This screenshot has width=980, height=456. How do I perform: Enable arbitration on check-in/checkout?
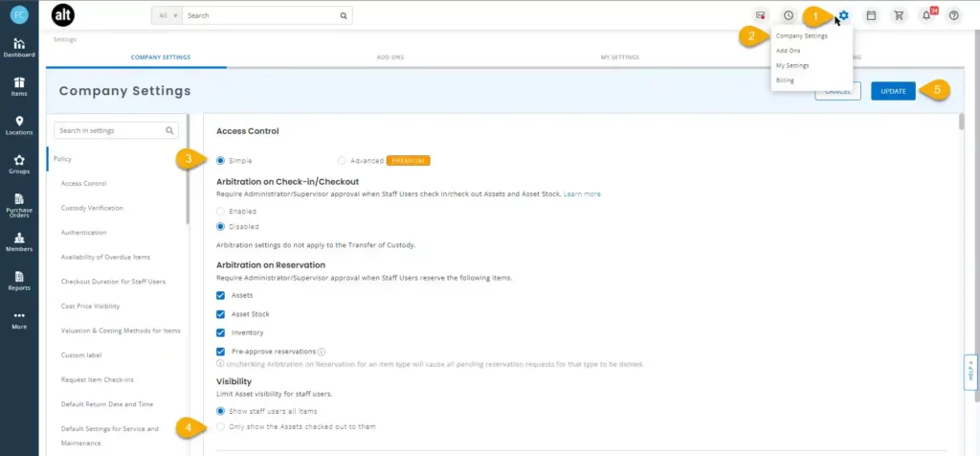point(222,210)
